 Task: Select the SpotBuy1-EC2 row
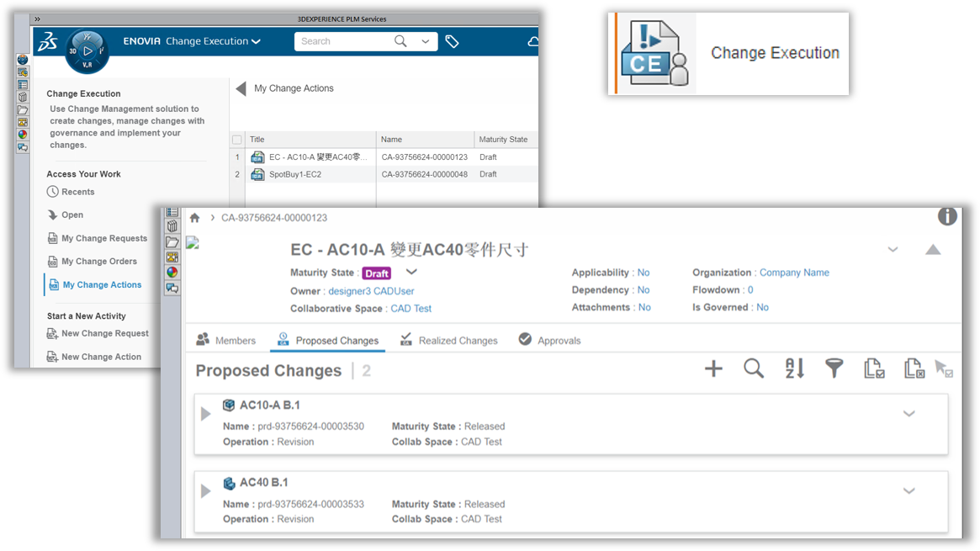(x=294, y=174)
